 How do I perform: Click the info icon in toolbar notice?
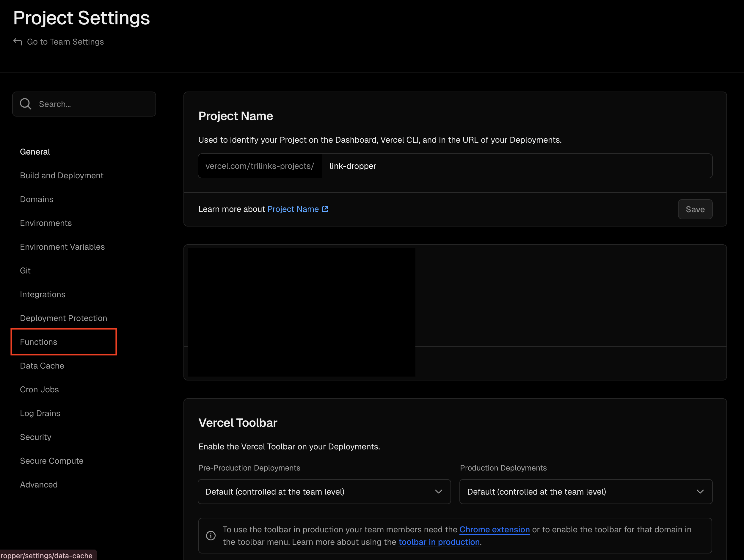[211, 535]
